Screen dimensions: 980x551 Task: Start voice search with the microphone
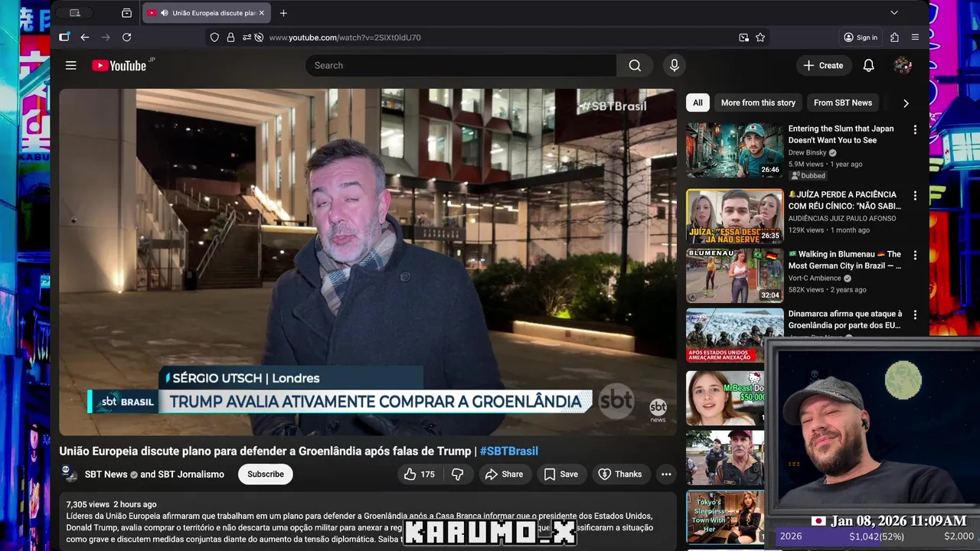pyautogui.click(x=674, y=66)
